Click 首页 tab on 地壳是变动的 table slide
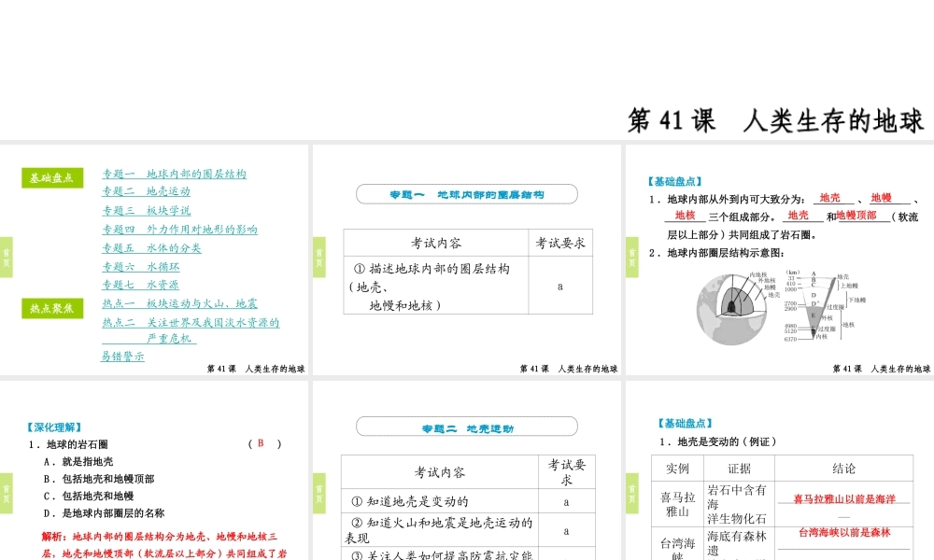 632,494
